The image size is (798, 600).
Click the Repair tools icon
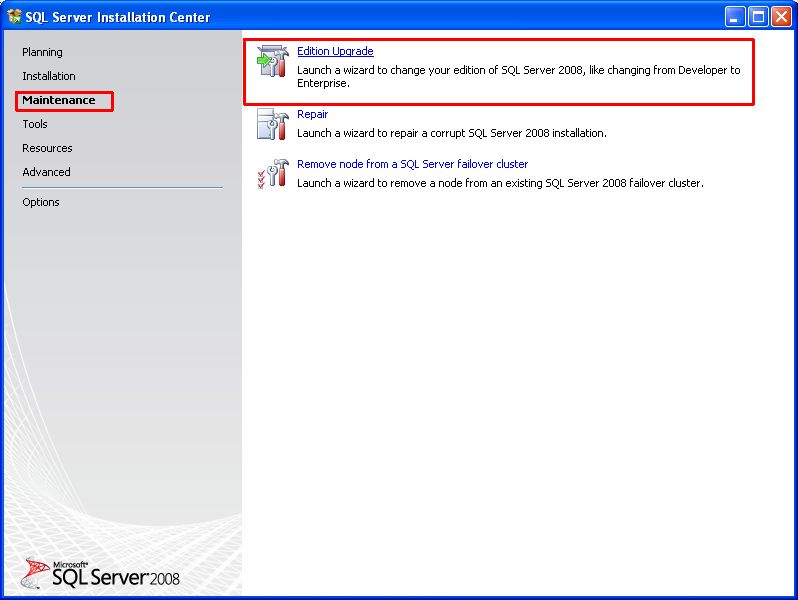(273, 124)
